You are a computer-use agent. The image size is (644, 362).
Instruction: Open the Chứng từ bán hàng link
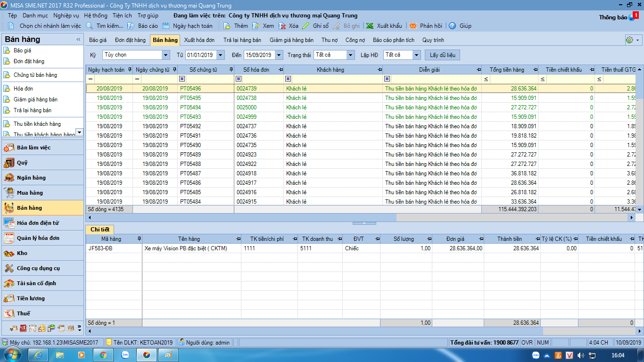[x=35, y=75]
